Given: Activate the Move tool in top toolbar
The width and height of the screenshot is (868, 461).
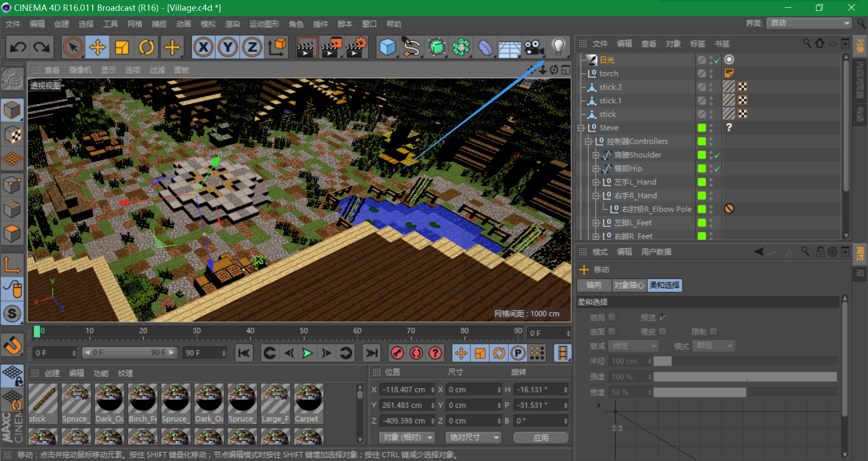Looking at the screenshot, I should coord(98,47).
